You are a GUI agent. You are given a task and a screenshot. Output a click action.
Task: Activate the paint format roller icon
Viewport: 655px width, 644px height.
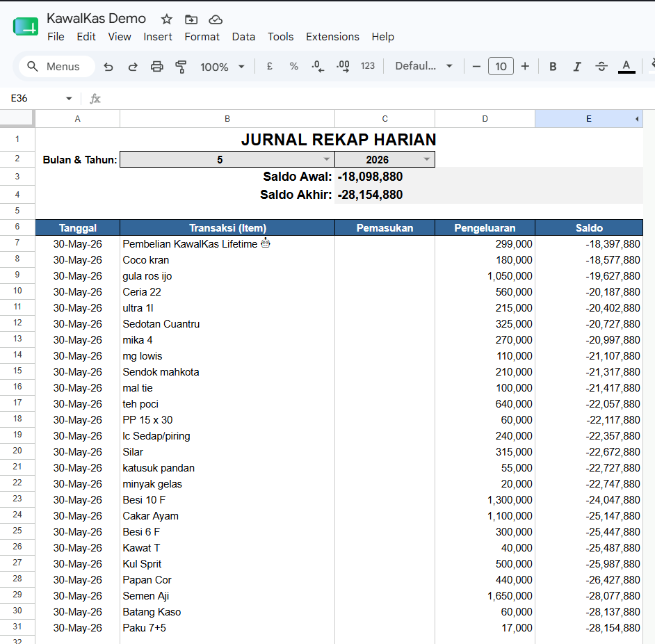pos(181,67)
